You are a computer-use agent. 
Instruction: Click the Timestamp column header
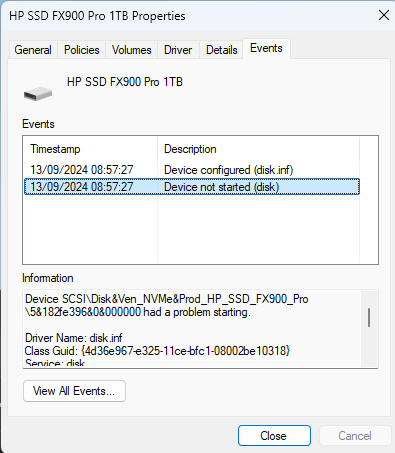click(90, 149)
